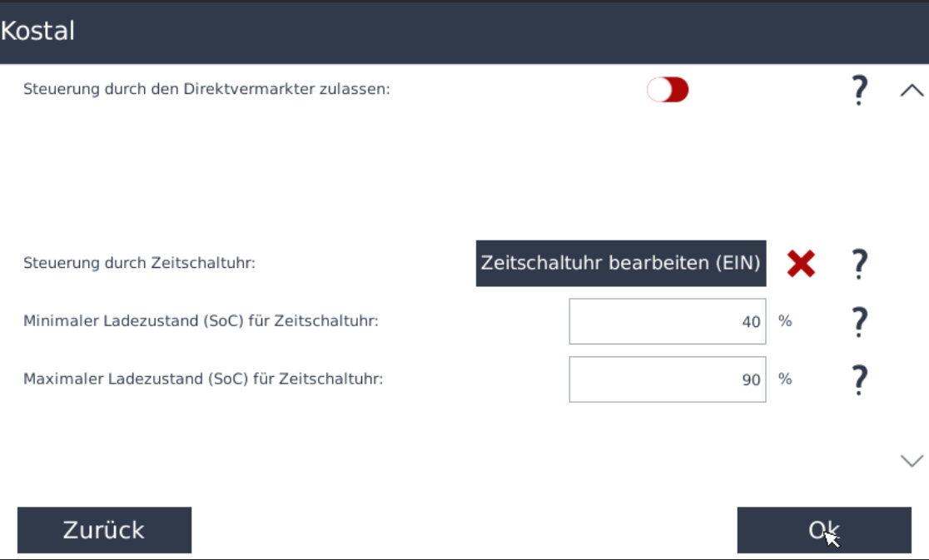Click percent sign next to value 40
This screenshot has height=560, width=929.
coord(784,320)
